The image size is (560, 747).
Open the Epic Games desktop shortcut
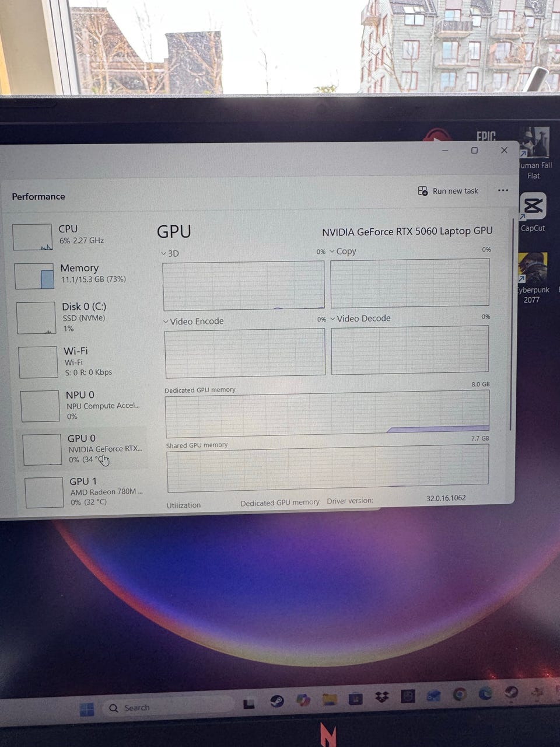(485, 136)
